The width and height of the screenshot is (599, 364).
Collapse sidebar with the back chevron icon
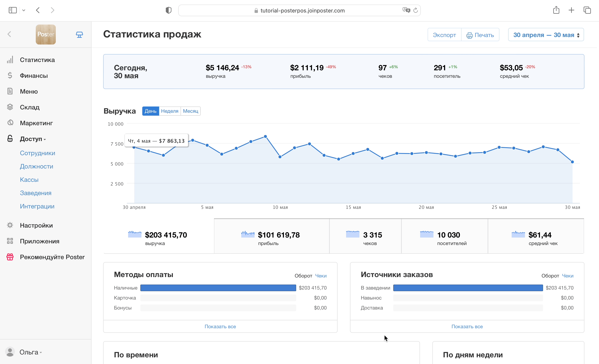pyautogui.click(x=10, y=34)
